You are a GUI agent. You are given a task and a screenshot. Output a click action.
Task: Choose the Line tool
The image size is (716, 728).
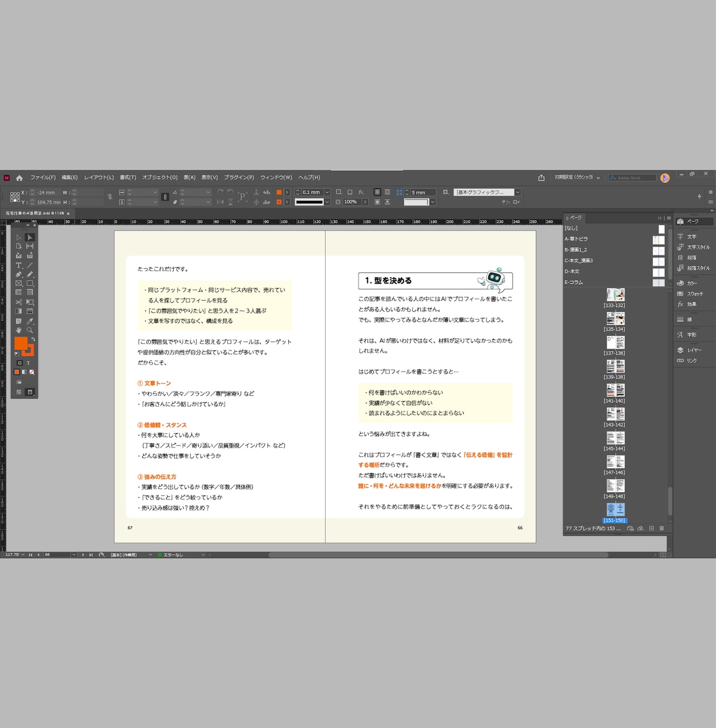click(30, 265)
